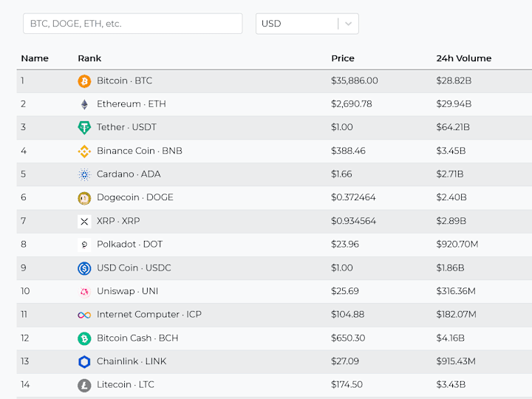The width and height of the screenshot is (532, 399).
Task: Click the Dogecoin dog logo icon
Action: click(84, 198)
